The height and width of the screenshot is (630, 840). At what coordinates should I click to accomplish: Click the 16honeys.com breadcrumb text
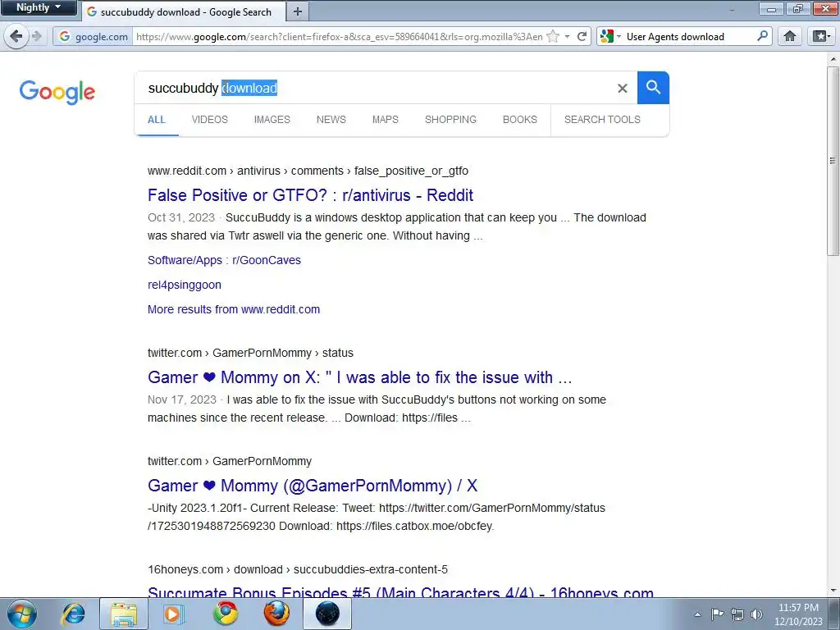tap(185, 569)
